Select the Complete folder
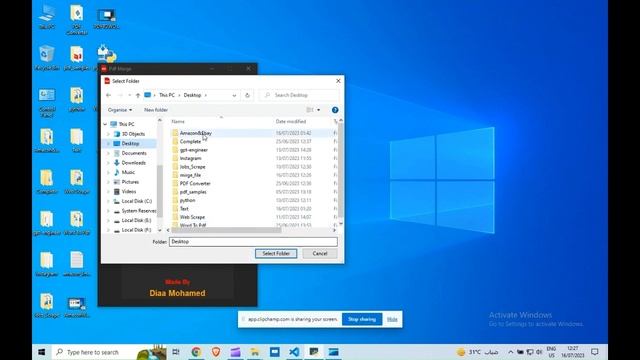 point(190,142)
